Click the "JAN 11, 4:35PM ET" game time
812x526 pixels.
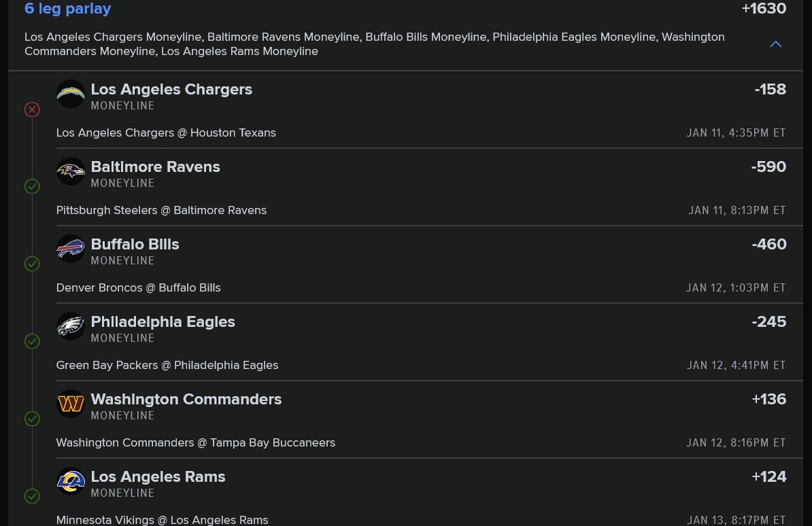[x=736, y=133]
